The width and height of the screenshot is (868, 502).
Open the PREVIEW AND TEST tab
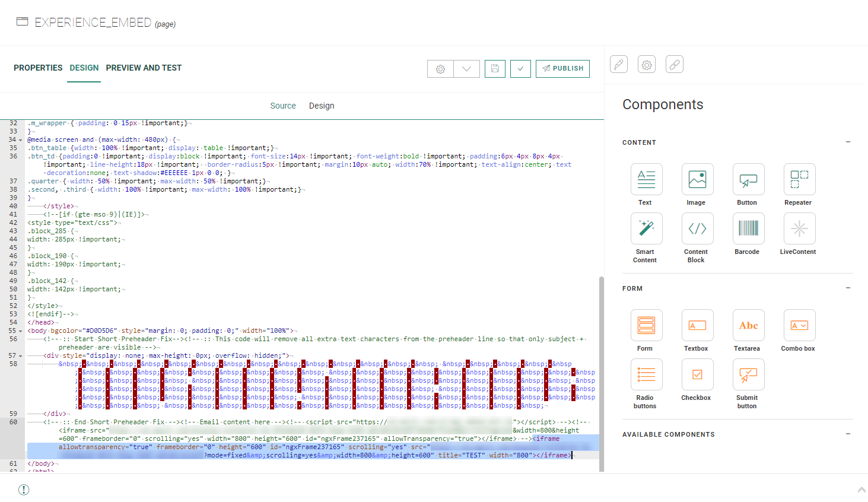tap(144, 68)
